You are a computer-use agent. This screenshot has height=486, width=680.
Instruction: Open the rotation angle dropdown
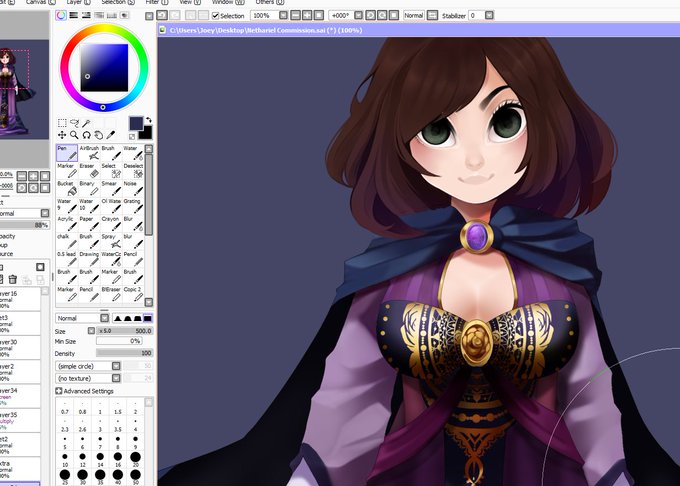[x=358, y=15]
